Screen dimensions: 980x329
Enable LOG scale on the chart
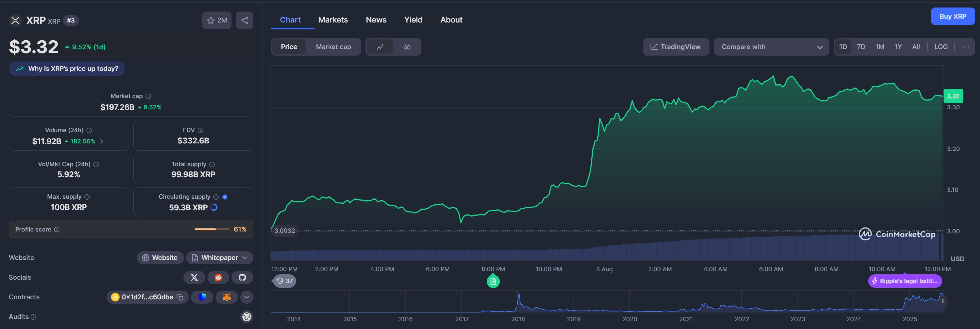(x=940, y=47)
